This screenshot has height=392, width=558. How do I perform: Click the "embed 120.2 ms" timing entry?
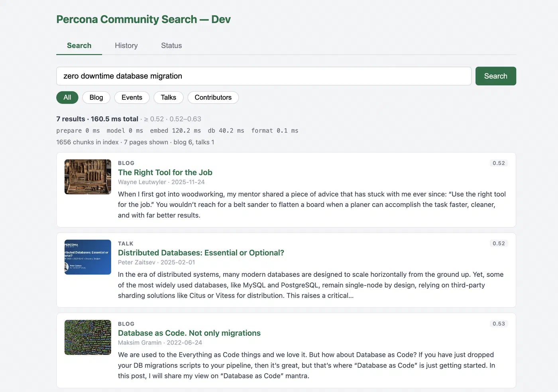pyautogui.click(x=175, y=131)
